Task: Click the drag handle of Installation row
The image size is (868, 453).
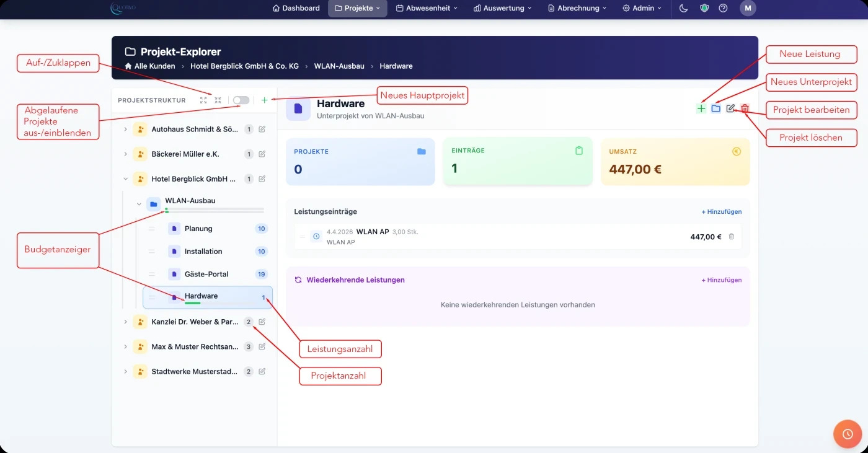Action: pyautogui.click(x=152, y=252)
